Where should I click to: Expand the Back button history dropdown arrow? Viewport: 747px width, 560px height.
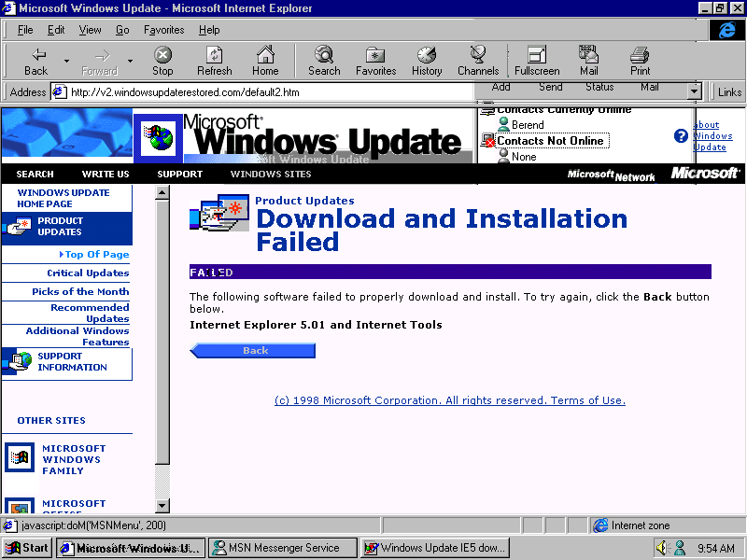click(x=66, y=61)
